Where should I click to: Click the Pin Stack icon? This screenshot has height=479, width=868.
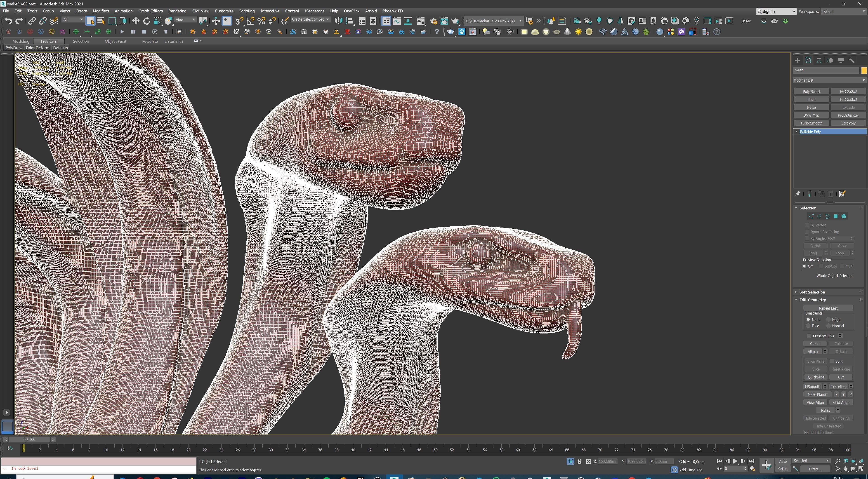797,194
